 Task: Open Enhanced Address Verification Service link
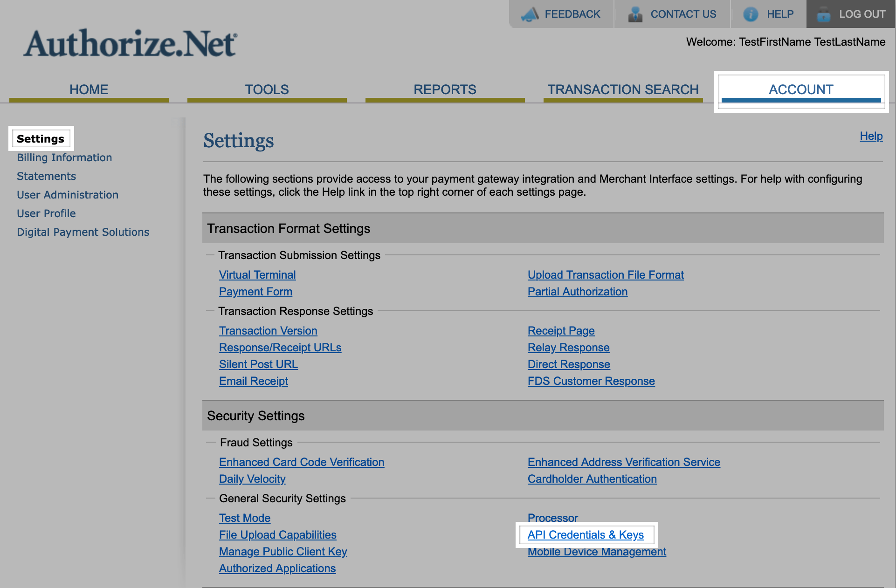pos(624,462)
